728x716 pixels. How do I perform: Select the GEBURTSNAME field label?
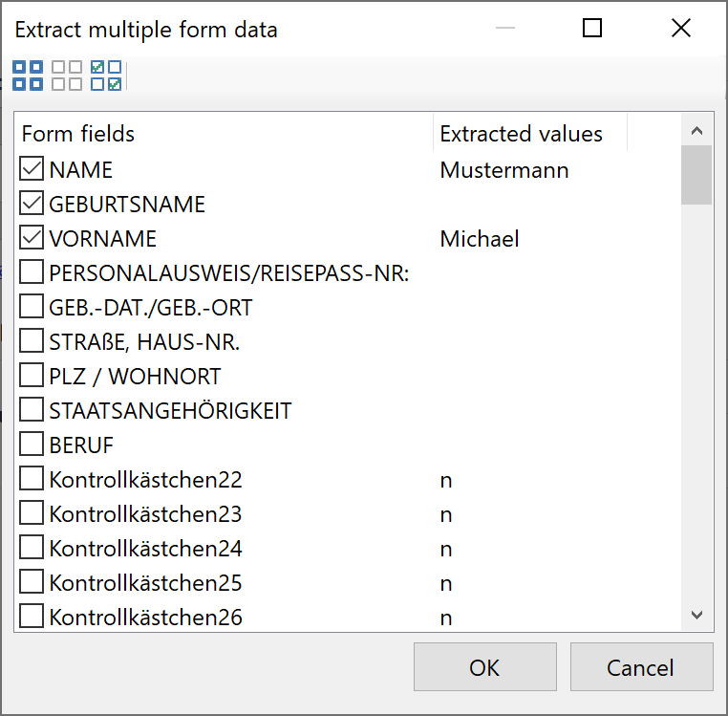point(127,205)
